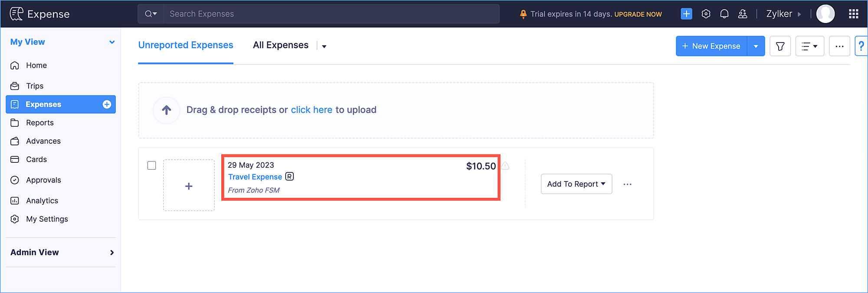
Task: Open the apps grid launcher
Action: coord(853,14)
